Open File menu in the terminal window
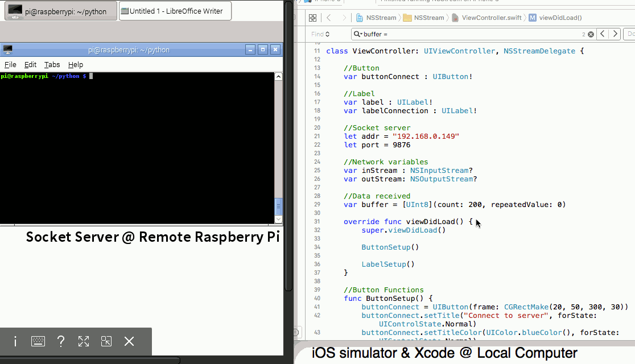The width and height of the screenshot is (635, 364). pyautogui.click(x=10, y=65)
